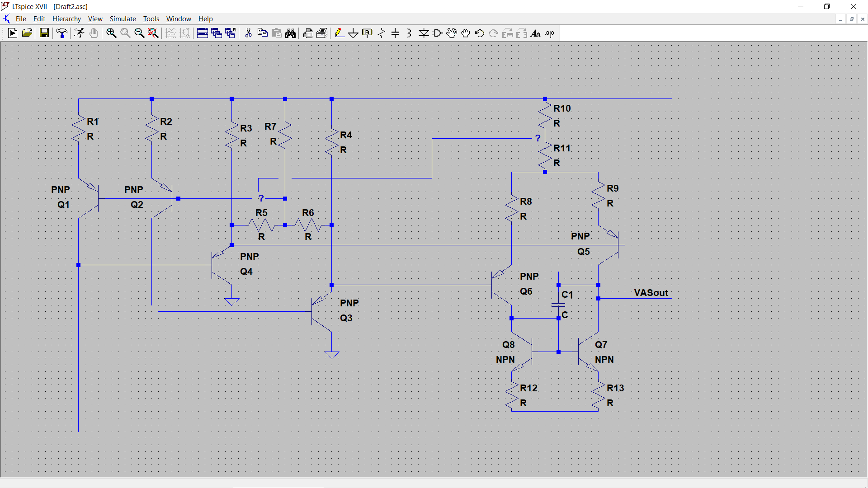Click the Halt simulation hand icon
The height and width of the screenshot is (488, 868).
pyautogui.click(x=94, y=33)
